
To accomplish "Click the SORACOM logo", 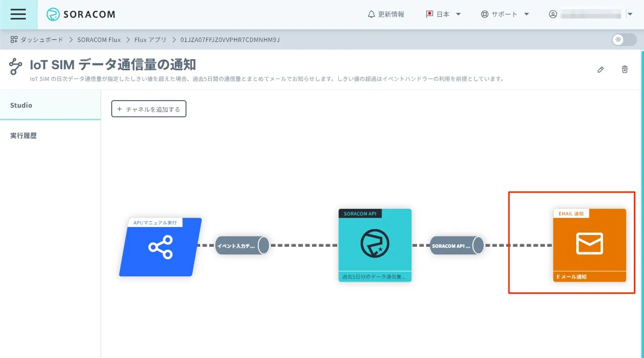I will 81,15.
